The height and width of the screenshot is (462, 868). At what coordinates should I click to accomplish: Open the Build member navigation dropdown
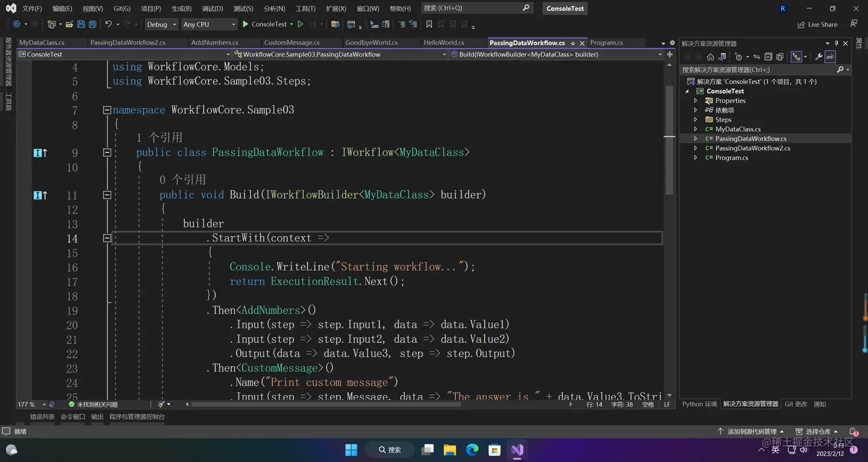click(556, 54)
